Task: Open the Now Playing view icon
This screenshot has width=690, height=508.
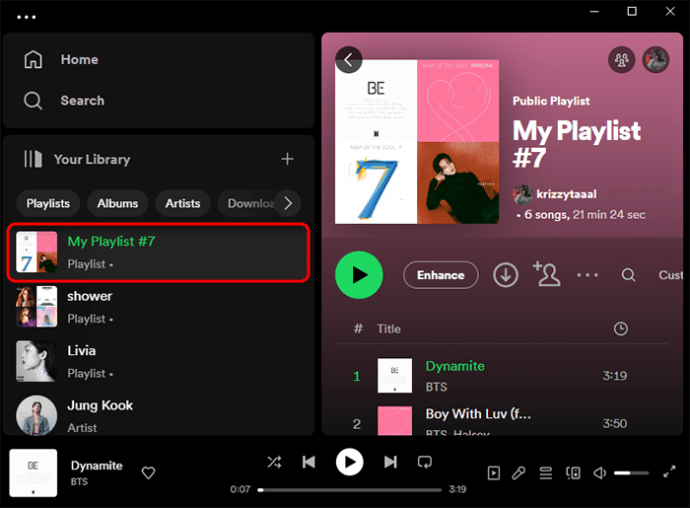Action: coord(494,473)
